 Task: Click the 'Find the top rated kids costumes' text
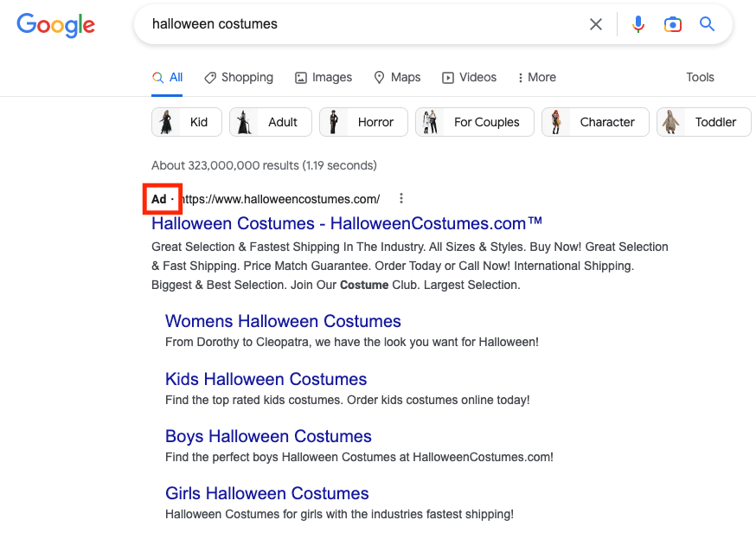(348, 400)
